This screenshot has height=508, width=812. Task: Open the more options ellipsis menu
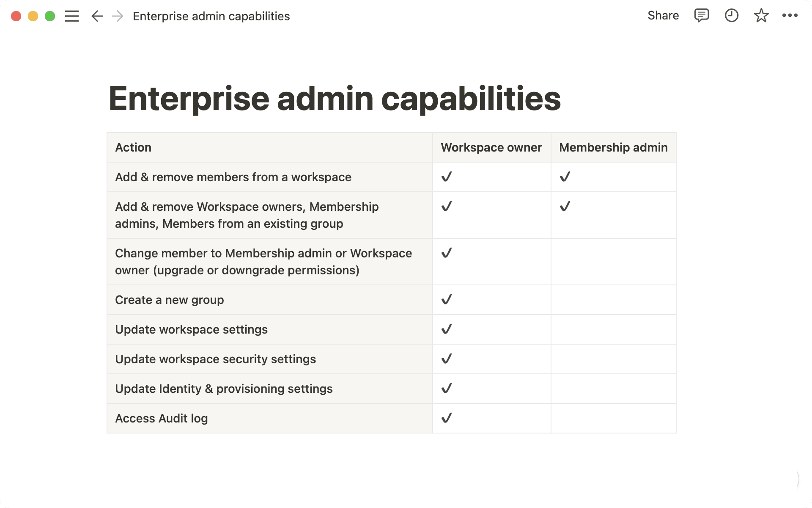point(790,16)
